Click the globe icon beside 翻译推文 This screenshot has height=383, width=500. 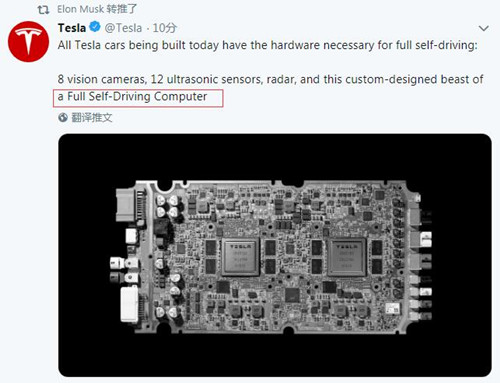63,117
